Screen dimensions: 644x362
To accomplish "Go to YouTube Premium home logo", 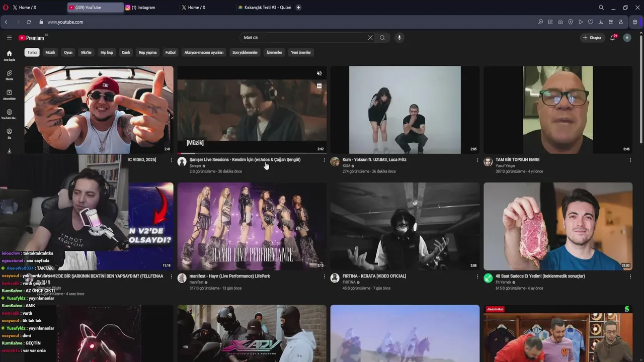I will [32, 38].
